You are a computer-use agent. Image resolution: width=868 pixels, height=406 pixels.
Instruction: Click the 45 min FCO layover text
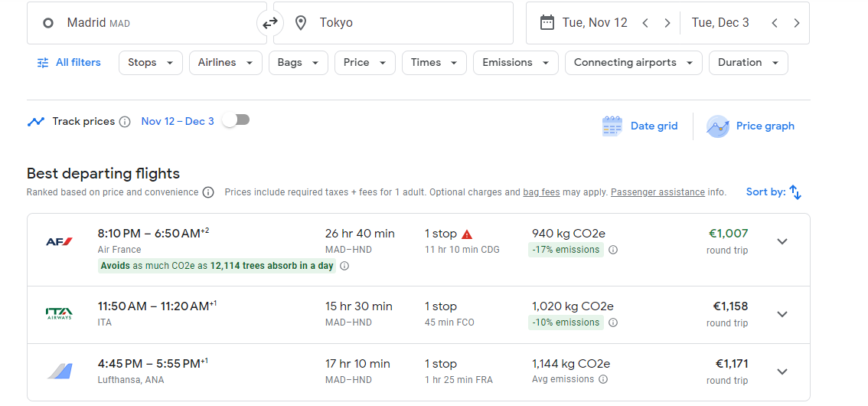pos(449,323)
